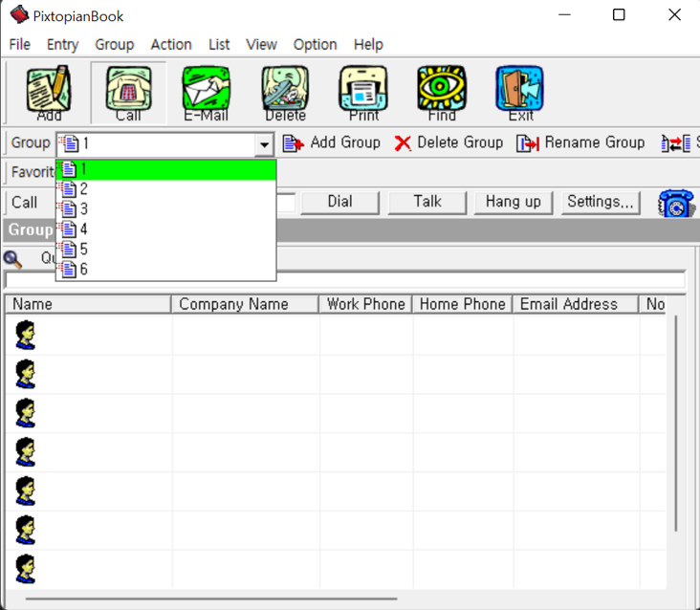Click the blue telephone icon beside Settings
Viewport: 700px width, 610px height.
676,204
